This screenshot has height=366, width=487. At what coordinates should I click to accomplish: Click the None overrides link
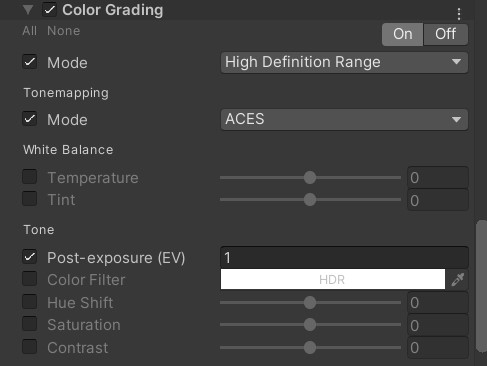pos(63,31)
